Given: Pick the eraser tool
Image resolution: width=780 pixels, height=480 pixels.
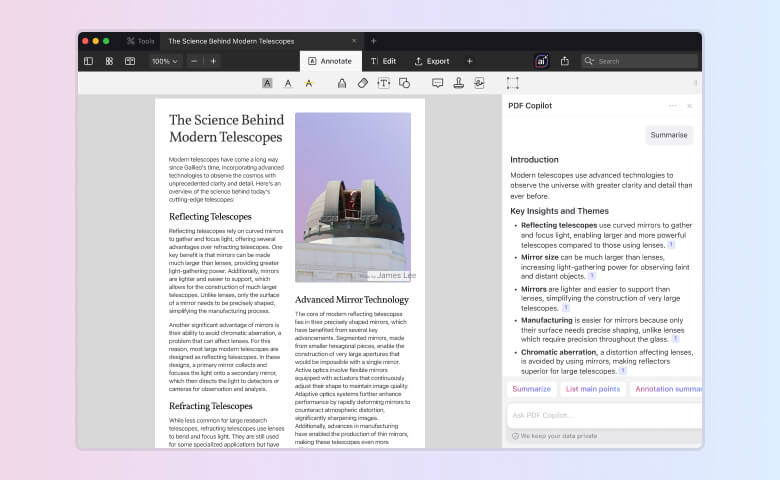Looking at the screenshot, I should tap(363, 83).
